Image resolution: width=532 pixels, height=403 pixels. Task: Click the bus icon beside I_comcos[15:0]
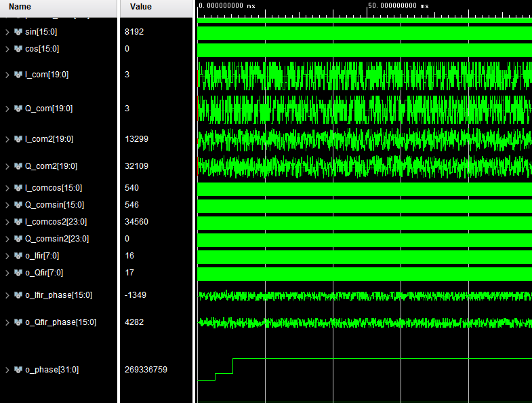(x=18, y=188)
